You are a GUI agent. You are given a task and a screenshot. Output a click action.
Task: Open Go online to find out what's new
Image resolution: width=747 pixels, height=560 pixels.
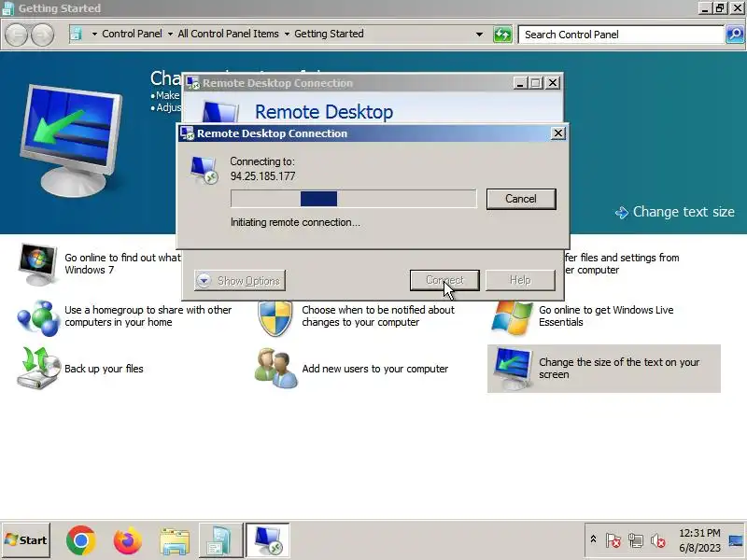click(x=122, y=264)
